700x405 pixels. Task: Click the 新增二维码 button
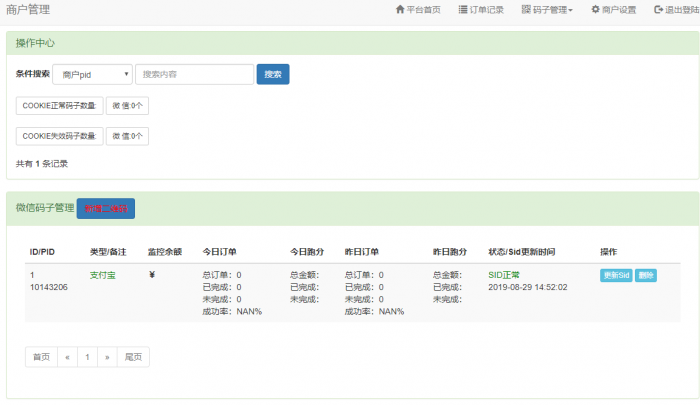click(106, 208)
